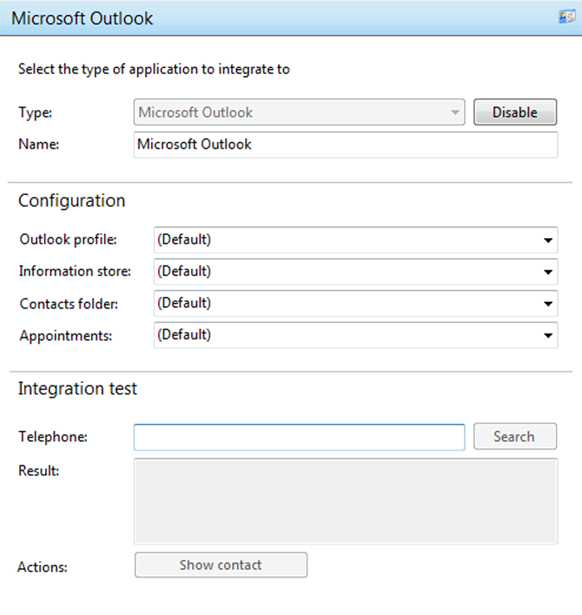Focus the Name field containing Microsoft Outlook

[x=346, y=145]
